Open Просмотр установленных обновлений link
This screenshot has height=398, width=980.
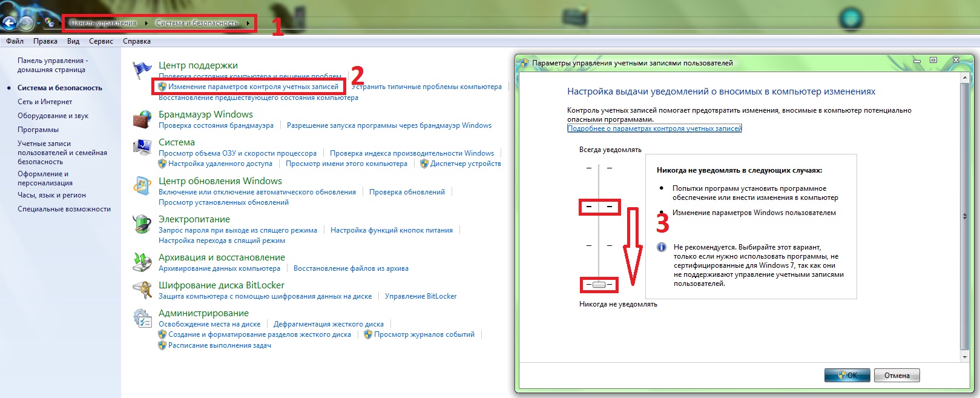tap(223, 202)
